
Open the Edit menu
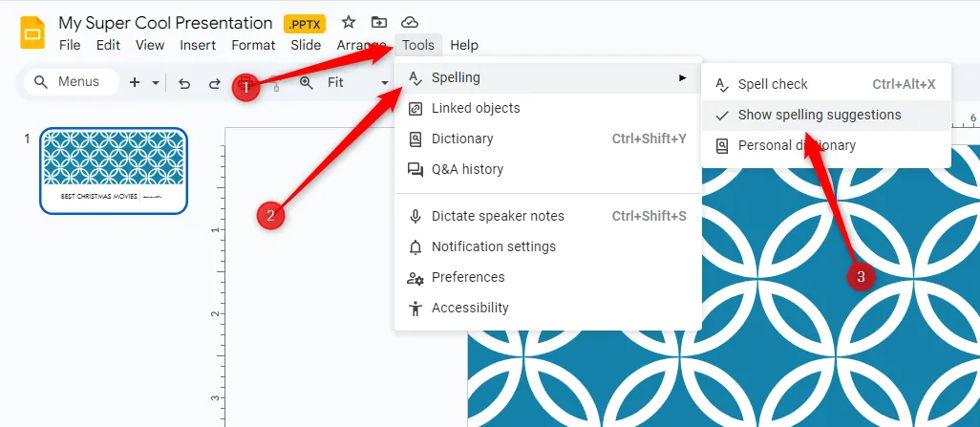[x=108, y=45]
